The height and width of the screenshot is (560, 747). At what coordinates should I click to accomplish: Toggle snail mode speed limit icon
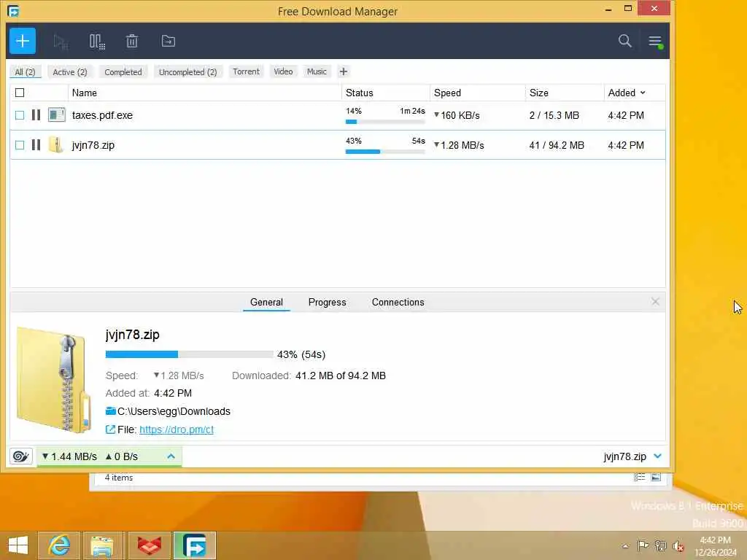pyautogui.click(x=21, y=456)
